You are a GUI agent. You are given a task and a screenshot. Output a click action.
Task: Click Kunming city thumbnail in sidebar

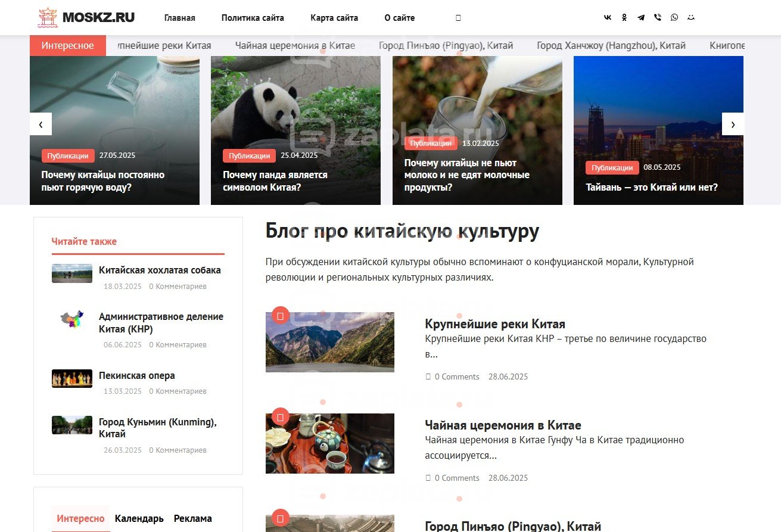pyautogui.click(x=72, y=425)
